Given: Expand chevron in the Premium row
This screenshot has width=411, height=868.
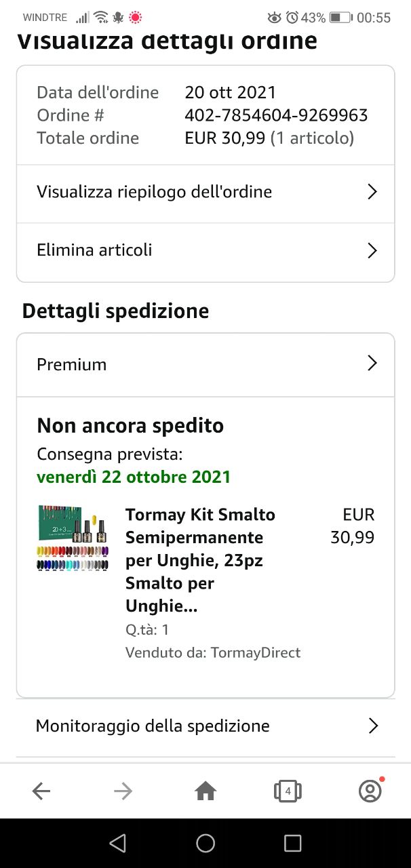Looking at the screenshot, I should click(x=372, y=363).
